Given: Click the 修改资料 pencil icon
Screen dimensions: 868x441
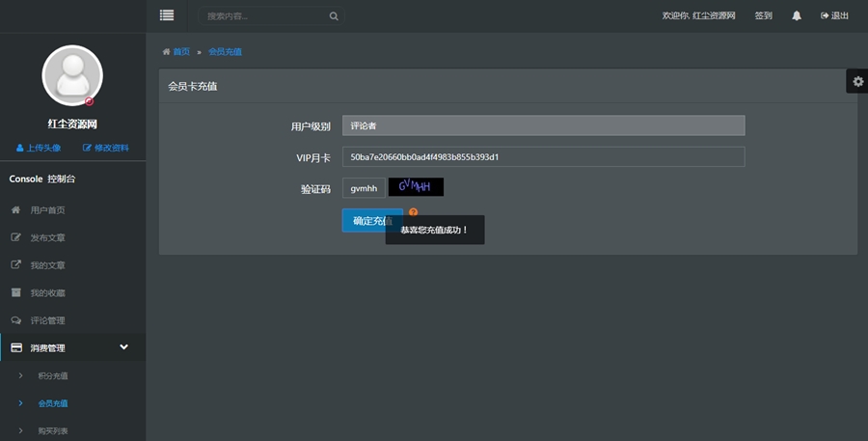Looking at the screenshot, I should [x=87, y=148].
